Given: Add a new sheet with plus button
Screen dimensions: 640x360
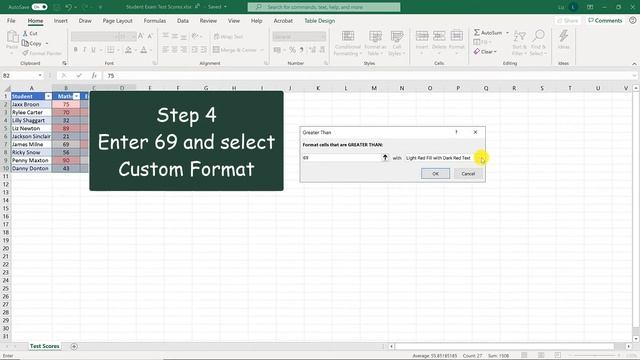Looking at the screenshot, I should (x=74, y=346).
